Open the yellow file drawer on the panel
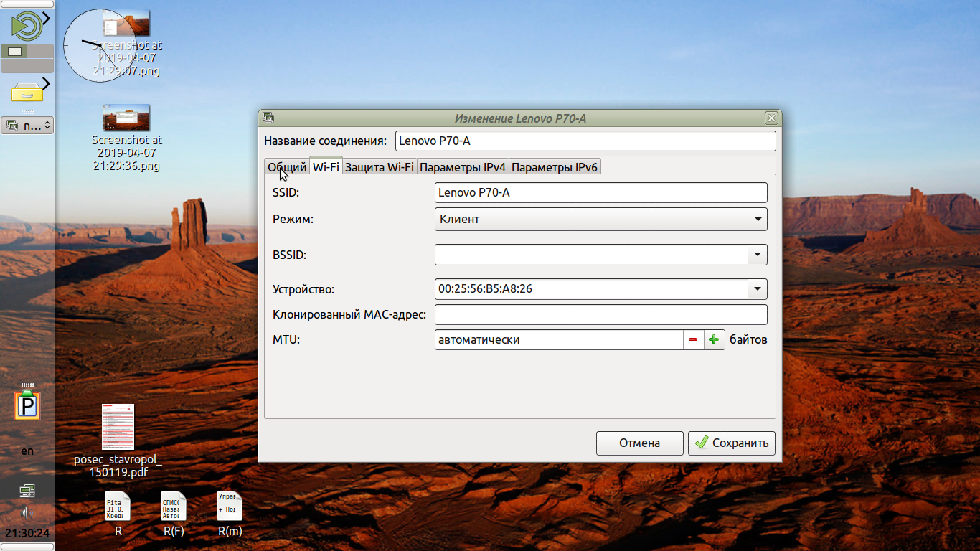 point(27,91)
